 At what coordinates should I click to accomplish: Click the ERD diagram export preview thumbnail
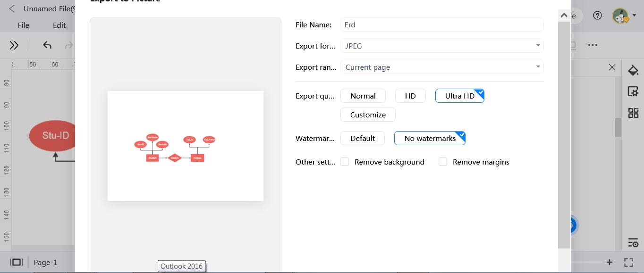click(186, 146)
